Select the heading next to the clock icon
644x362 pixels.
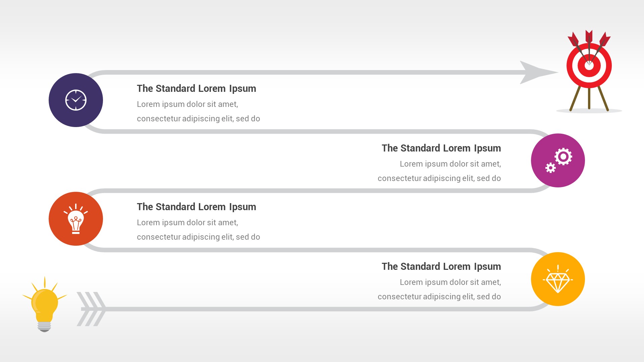196,88
